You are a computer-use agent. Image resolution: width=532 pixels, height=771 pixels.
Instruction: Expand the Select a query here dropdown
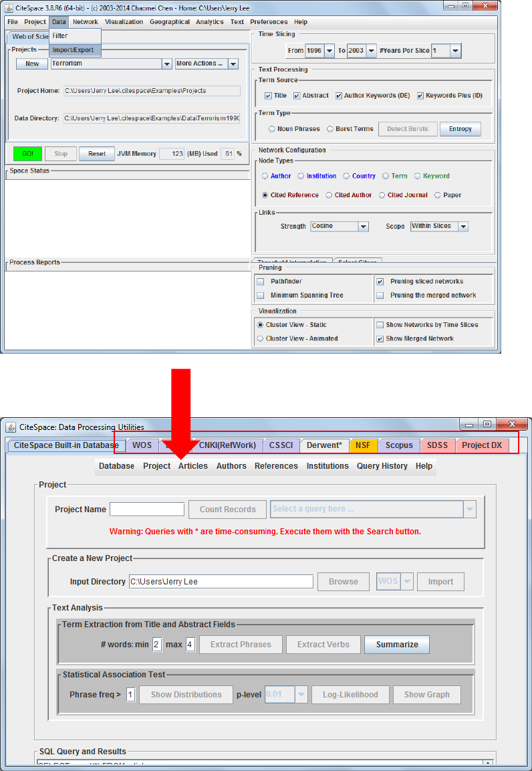pos(470,510)
